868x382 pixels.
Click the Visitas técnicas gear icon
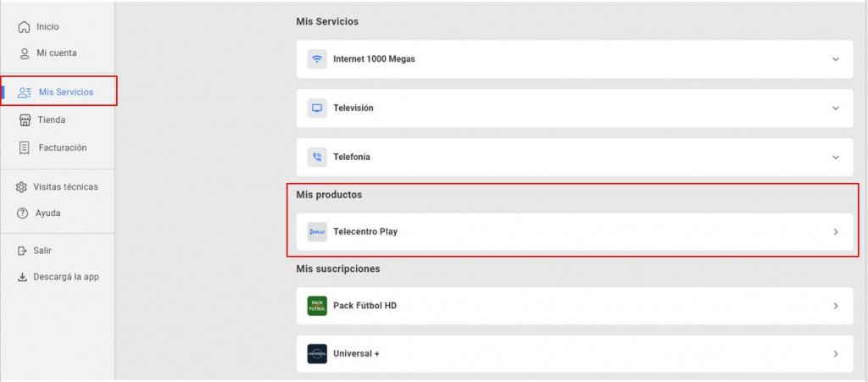[x=21, y=187]
